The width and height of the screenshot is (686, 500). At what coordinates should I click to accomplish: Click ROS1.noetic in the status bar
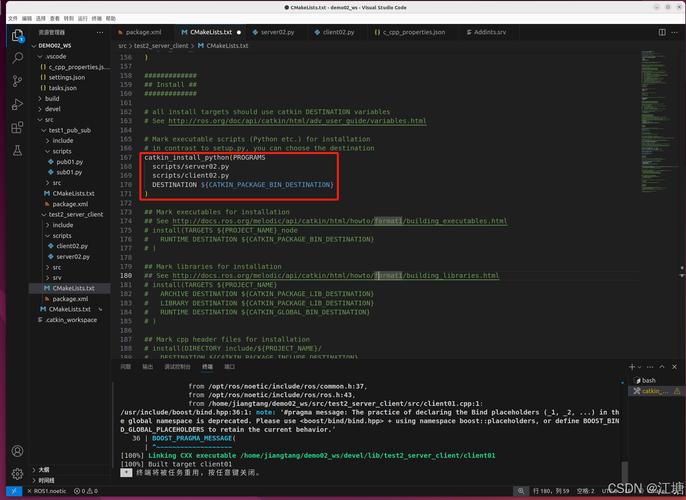click(x=47, y=491)
